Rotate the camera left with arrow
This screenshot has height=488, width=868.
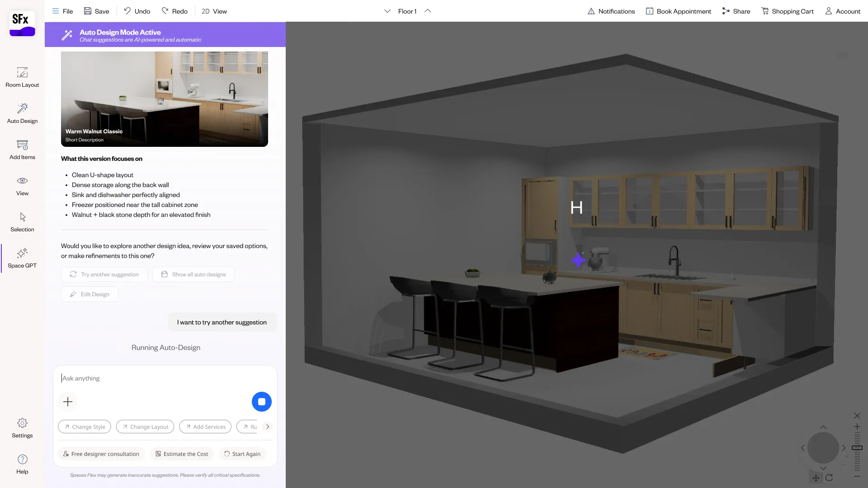click(803, 448)
